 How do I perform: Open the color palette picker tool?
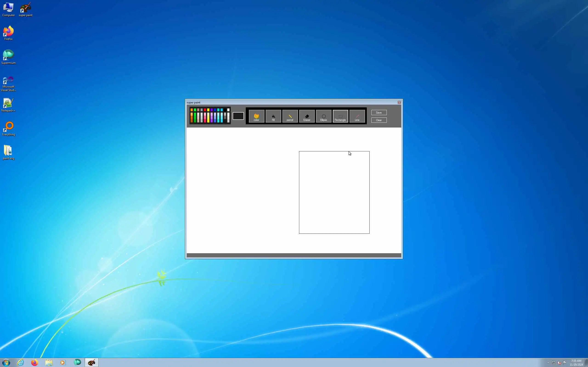(256, 117)
